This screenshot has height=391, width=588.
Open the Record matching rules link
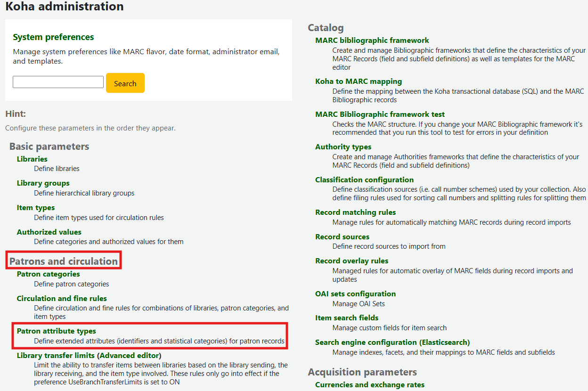click(355, 212)
